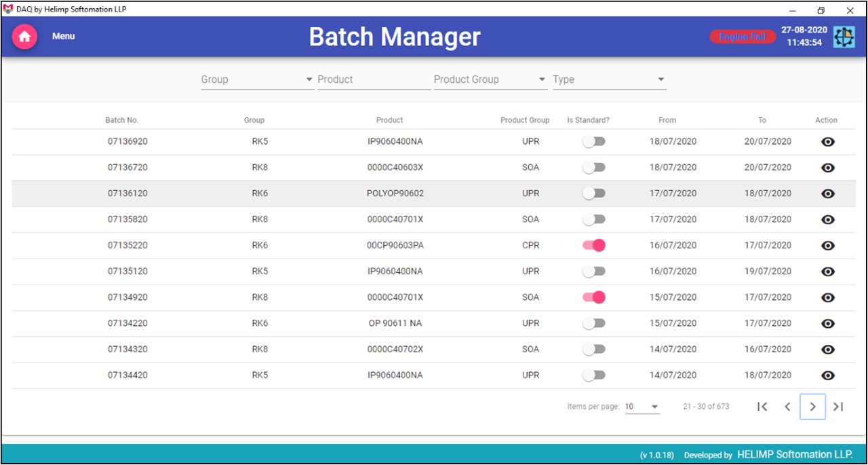Open the Menu in header
Image resolution: width=868 pixels, height=465 pixels.
[x=64, y=36]
